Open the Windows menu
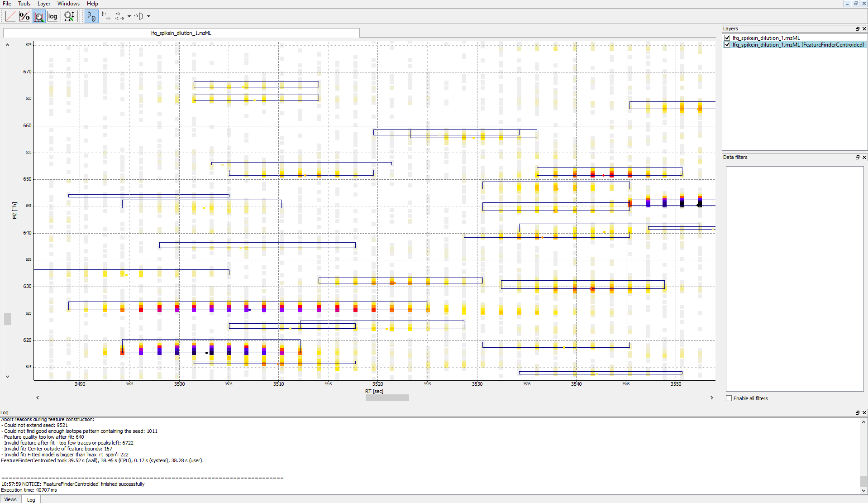The height and width of the screenshot is (503, 868). (68, 4)
